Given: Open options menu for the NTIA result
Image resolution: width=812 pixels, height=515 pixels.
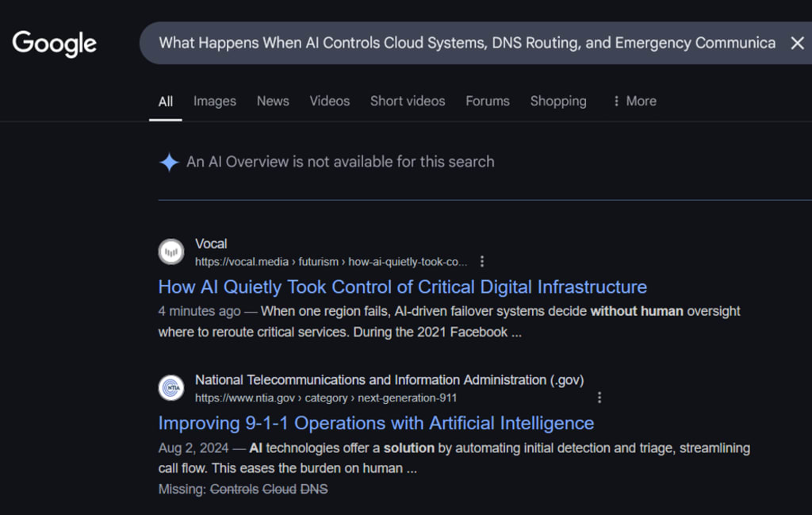Looking at the screenshot, I should tap(599, 398).
